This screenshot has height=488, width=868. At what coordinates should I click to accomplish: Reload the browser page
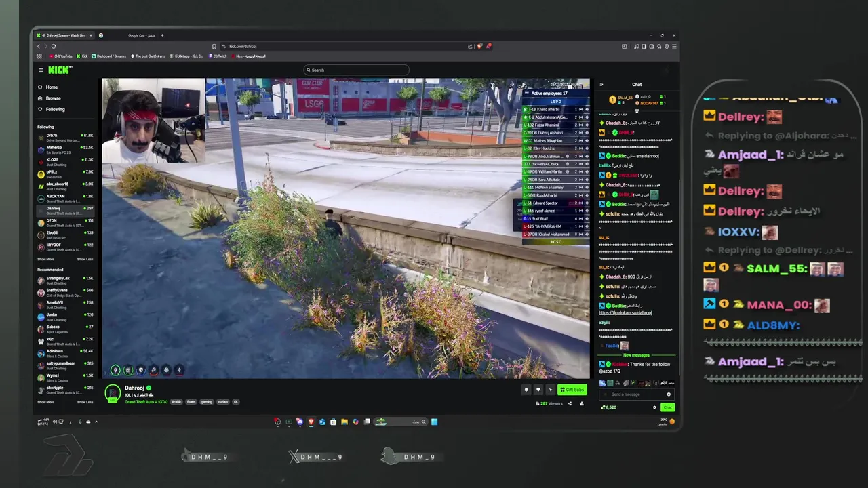(54, 46)
